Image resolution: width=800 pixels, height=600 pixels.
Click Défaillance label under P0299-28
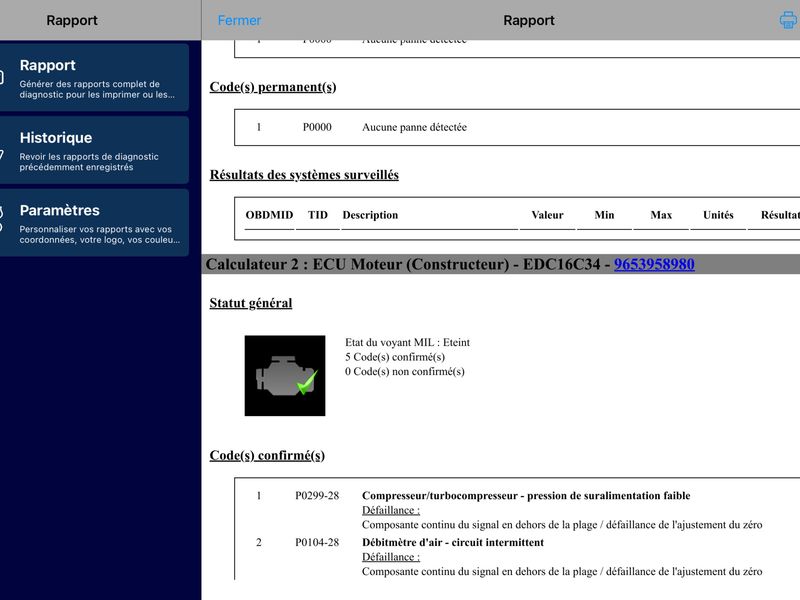tap(391, 510)
